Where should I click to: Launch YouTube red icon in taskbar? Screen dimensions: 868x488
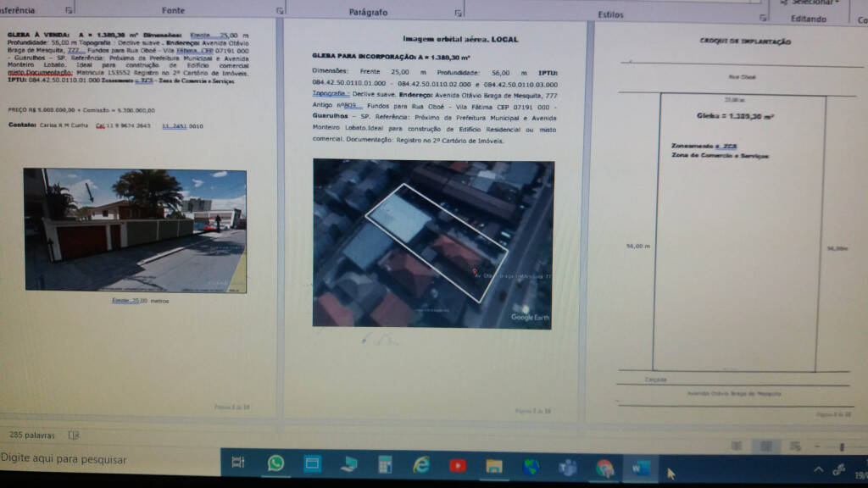pos(458,465)
